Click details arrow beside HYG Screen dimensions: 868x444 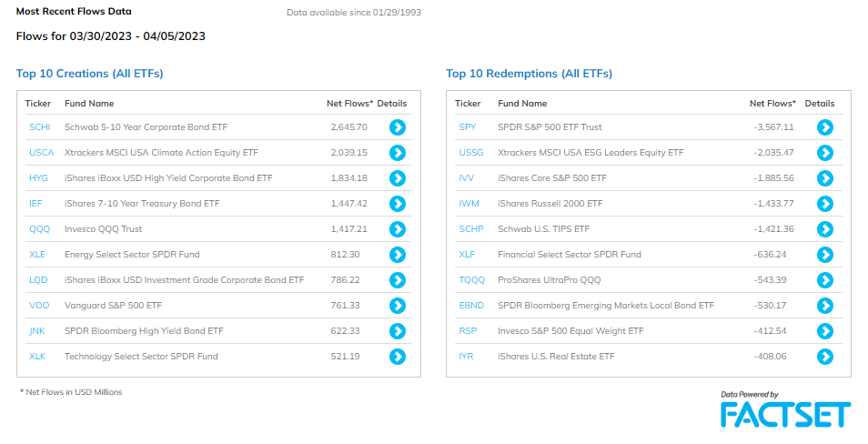(398, 178)
